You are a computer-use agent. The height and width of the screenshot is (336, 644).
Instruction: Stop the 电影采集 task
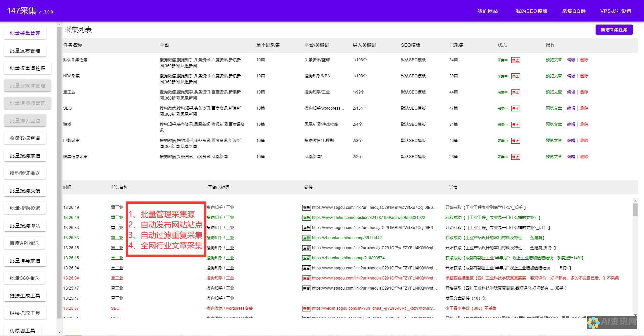click(515, 141)
